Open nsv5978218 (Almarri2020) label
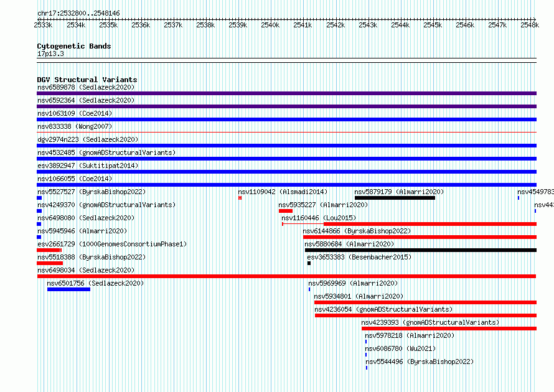This screenshot has height=392, width=554. (410, 335)
